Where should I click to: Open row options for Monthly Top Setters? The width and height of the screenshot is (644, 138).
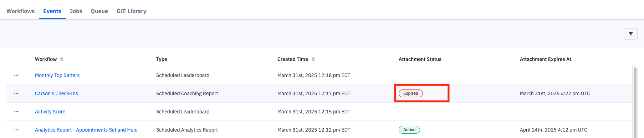(x=16, y=75)
